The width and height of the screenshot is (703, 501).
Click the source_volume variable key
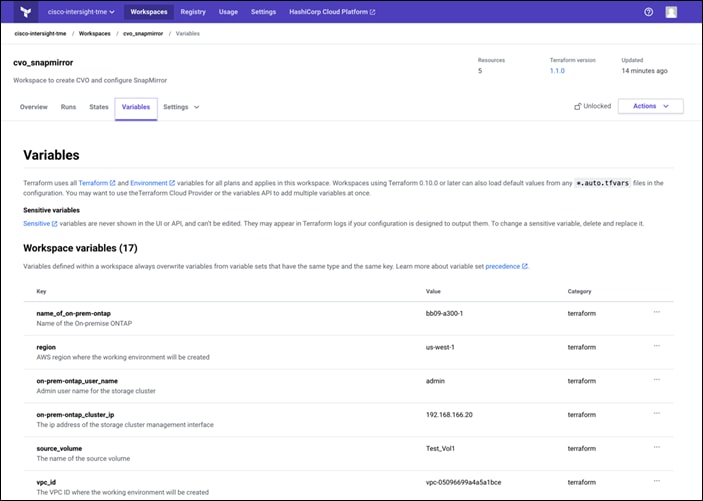click(x=59, y=449)
